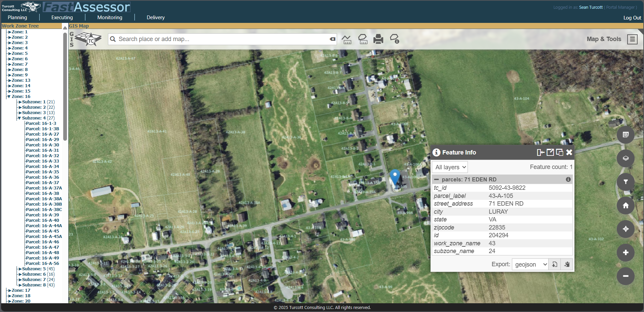
Task: Dock the Feature Info panel left
Action: point(540,152)
